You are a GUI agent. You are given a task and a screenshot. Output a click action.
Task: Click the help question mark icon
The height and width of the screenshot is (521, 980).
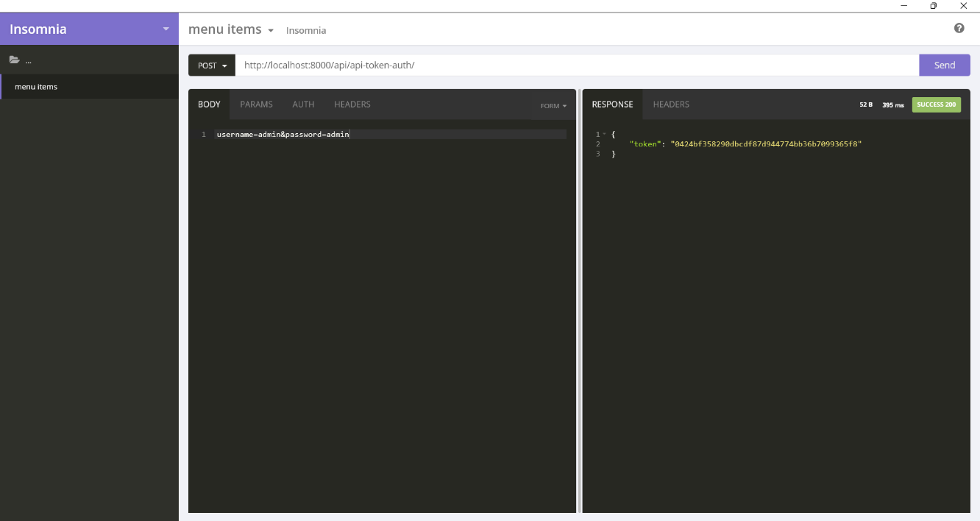[959, 29]
